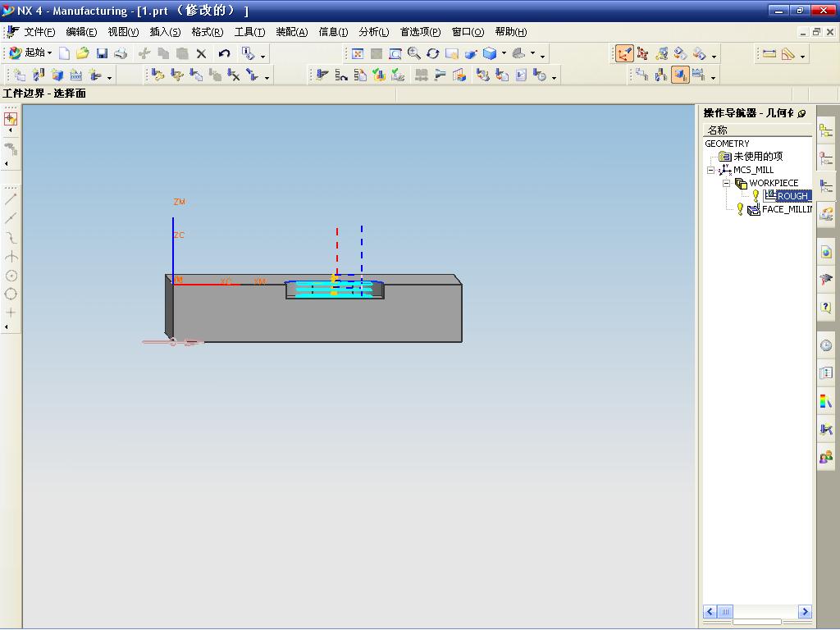Expand the measure toolbar options arrow
Screen dimensions: 840x630
pyautogui.click(x=802, y=57)
